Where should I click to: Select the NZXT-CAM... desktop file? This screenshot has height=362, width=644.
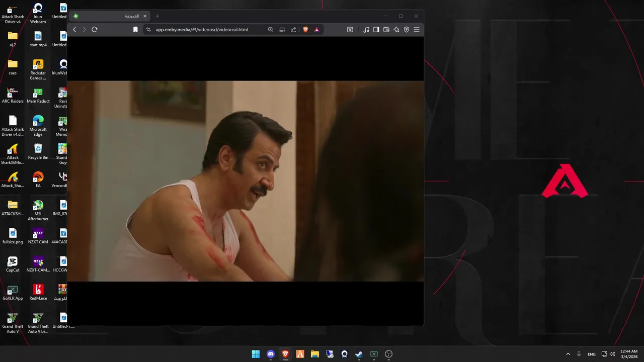[38, 264]
